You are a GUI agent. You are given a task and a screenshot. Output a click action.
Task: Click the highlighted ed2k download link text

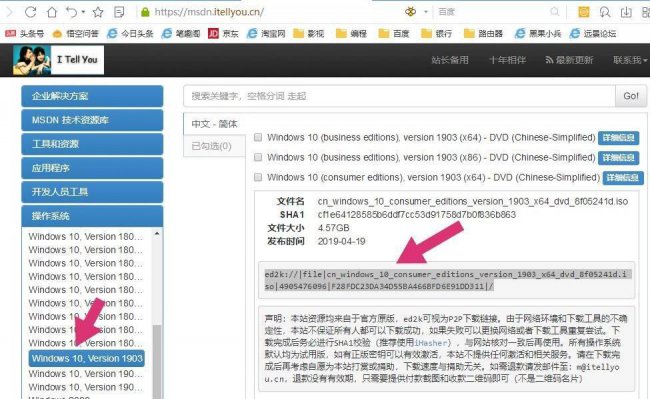[447, 280]
